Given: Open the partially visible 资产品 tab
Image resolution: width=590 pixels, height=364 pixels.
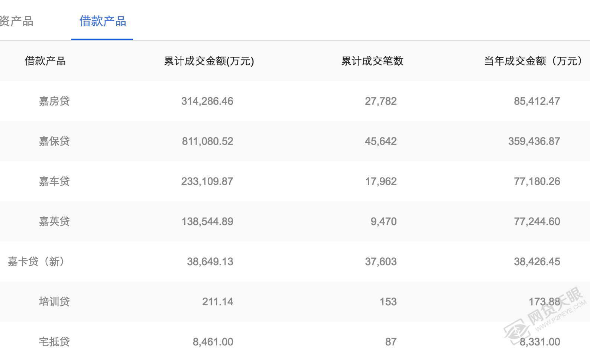Looking at the screenshot, I should tap(16, 21).
